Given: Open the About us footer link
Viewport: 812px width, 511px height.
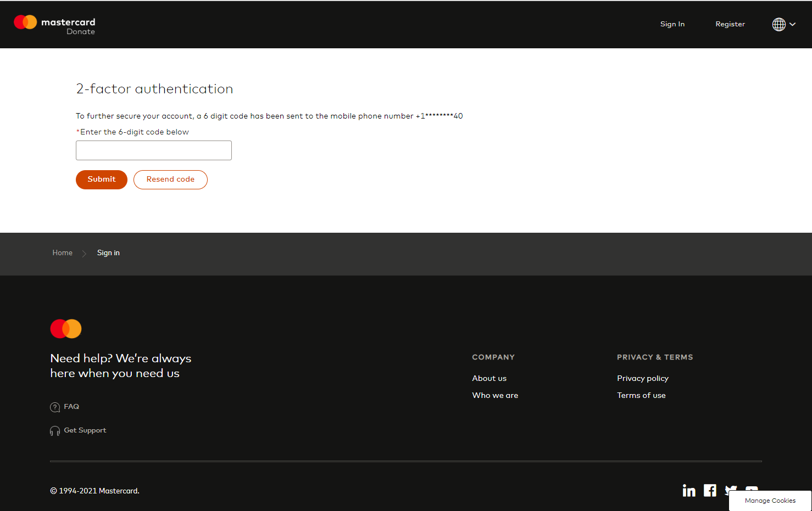Looking at the screenshot, I should click(489, 378).
